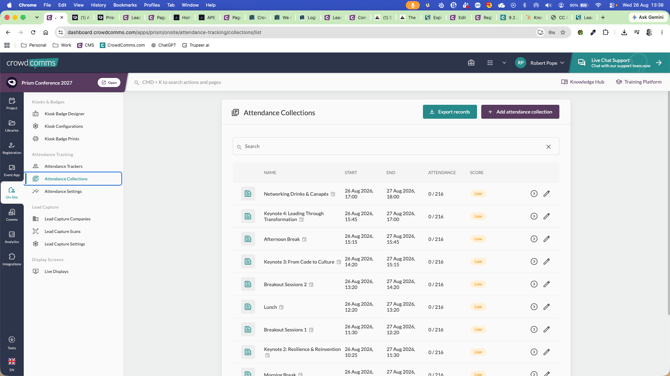Image resolution: width=670 pixels, height=376 pixels.
Task: Open Attendance Settings
Action: [x=63, y=191]
